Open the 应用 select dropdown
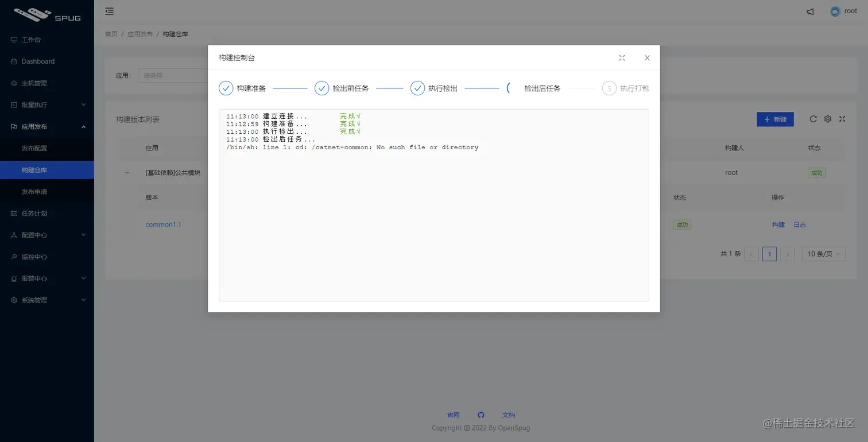Screen dimensions: 868x442 pyautogui.click(x=173, y=75)
